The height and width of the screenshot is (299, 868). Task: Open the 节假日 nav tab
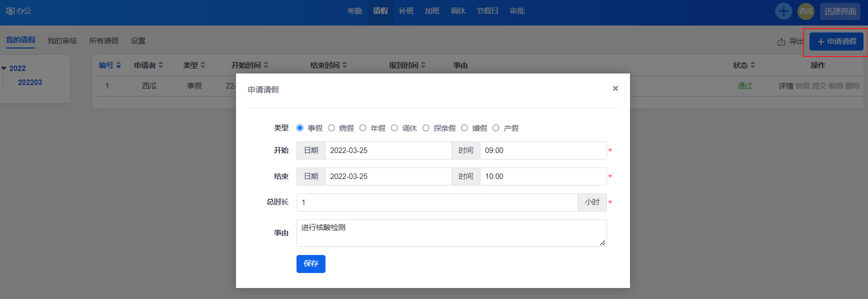coord(487,11)
